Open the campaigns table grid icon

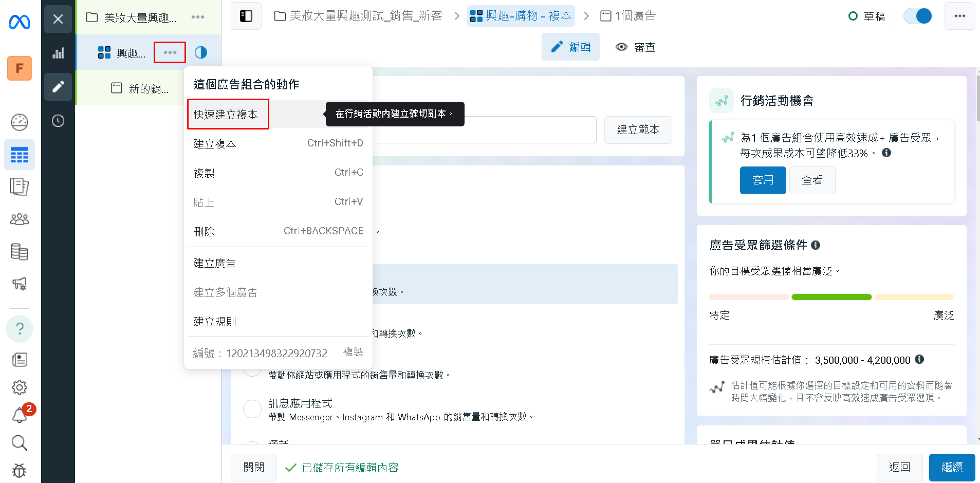[x=20, y=155]
